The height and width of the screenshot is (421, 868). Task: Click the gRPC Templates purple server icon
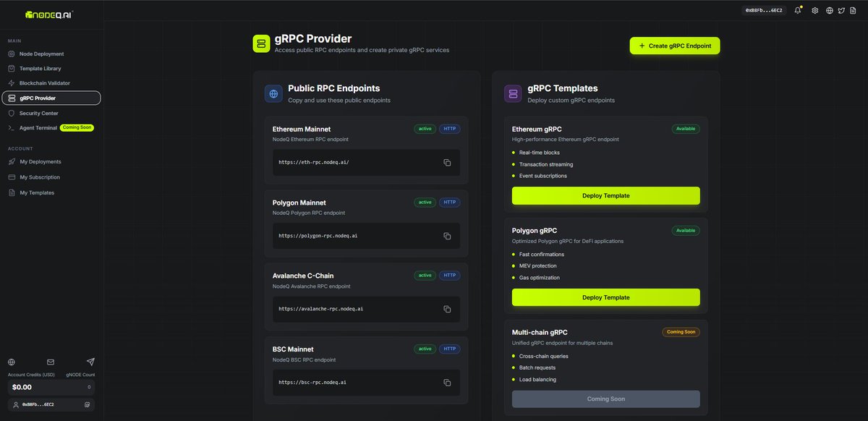point(513,93)
